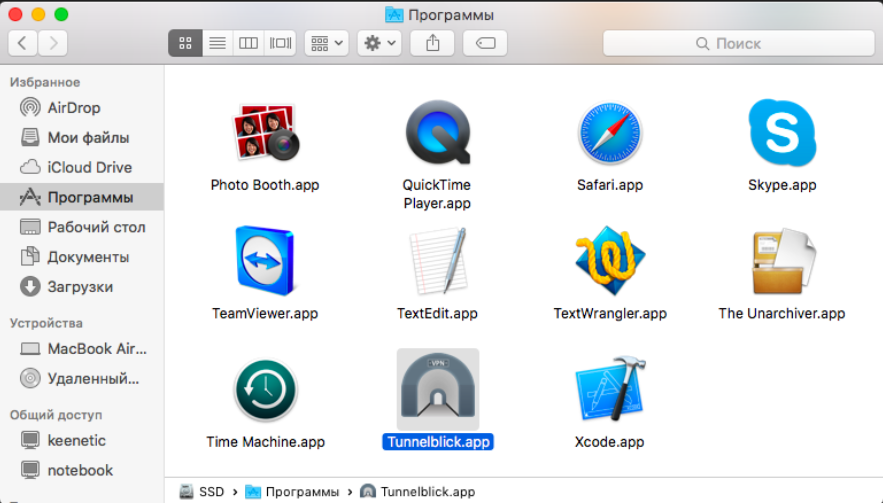Select the QuickTime Player app icon
The image size is (883, 503).
[x=437, y=134]
